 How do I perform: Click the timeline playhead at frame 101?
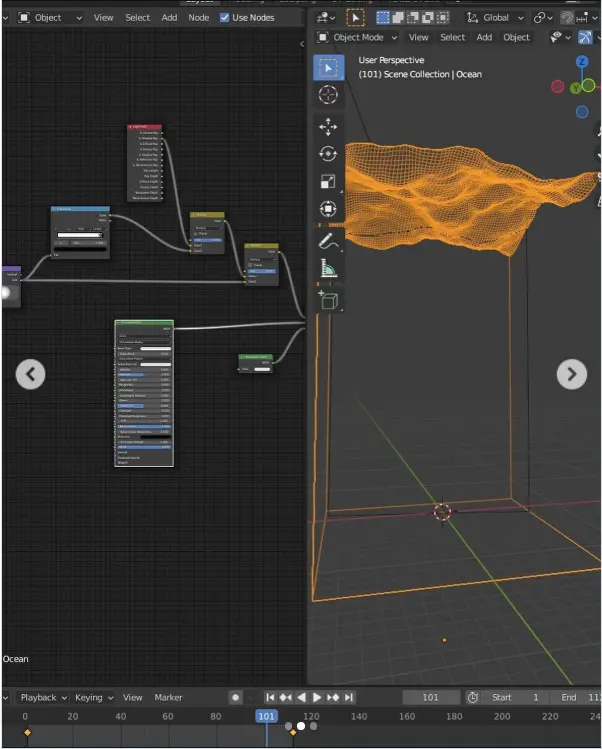(266, 716)
